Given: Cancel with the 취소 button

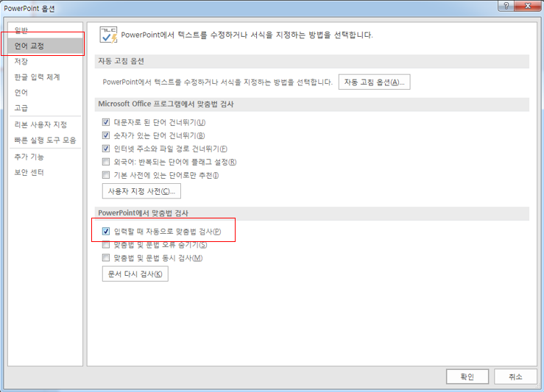Looking at the screenshot, I should pyautogui.click(x=515, y=377).
